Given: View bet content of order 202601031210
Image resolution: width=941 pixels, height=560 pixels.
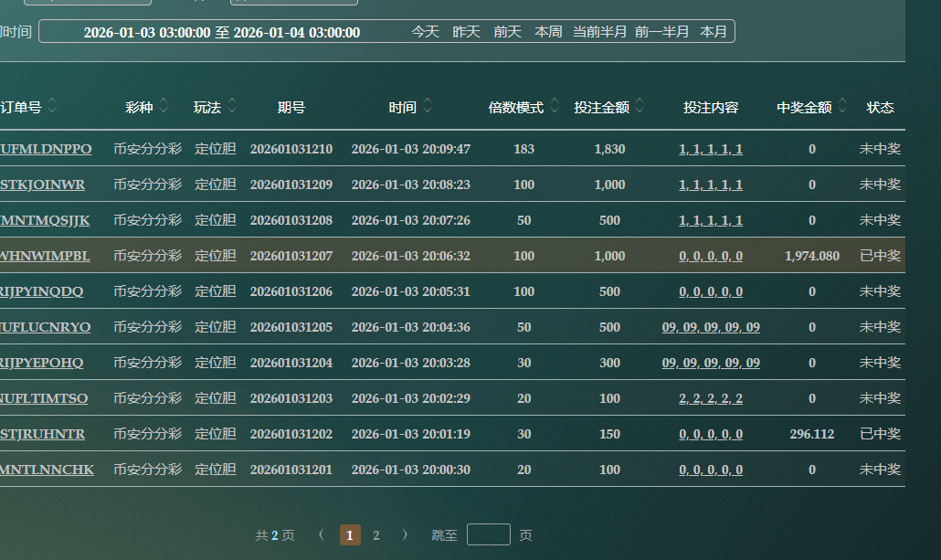Looking at the screenshot, I should pyautogui.click(x=710, y=148).
